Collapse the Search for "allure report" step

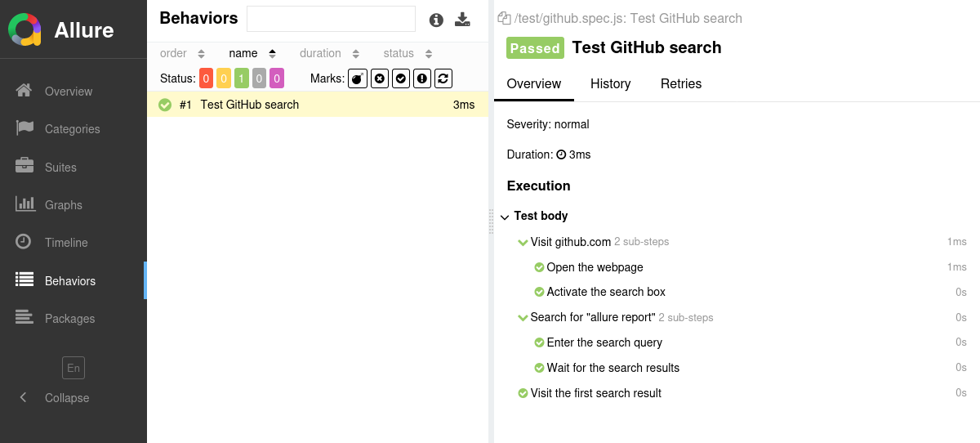pyautogui.click(x=523, y=317)
